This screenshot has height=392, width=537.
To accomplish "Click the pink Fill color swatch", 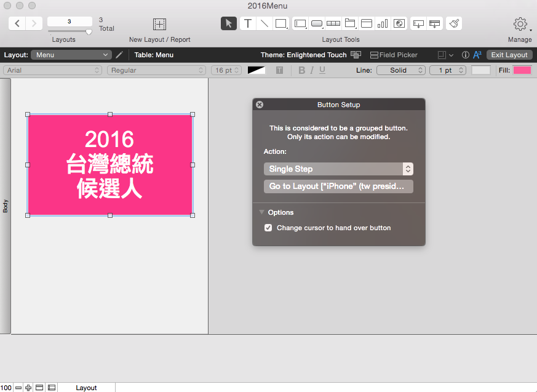I will point(522,70).
